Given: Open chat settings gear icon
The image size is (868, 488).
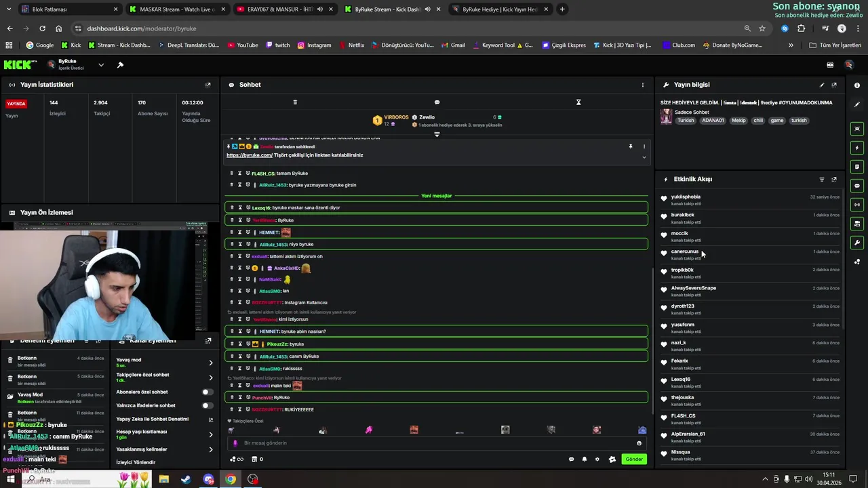Looking at the screenshot, I should pos(597,460).
